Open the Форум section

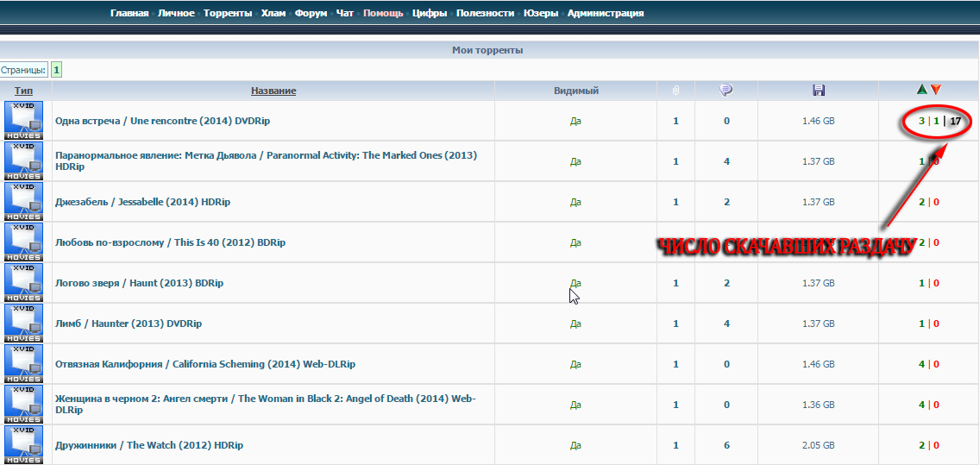point(311,13)
